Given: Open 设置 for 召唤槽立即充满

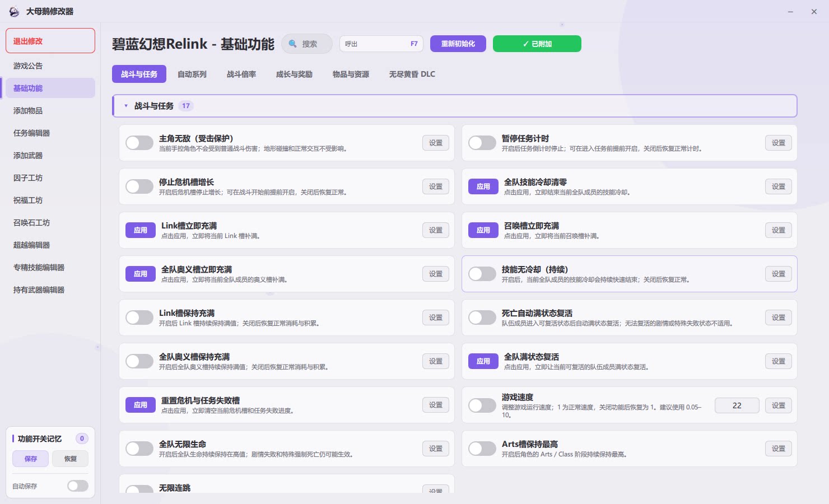Looking at the screenshot, I should coord(779,230).
